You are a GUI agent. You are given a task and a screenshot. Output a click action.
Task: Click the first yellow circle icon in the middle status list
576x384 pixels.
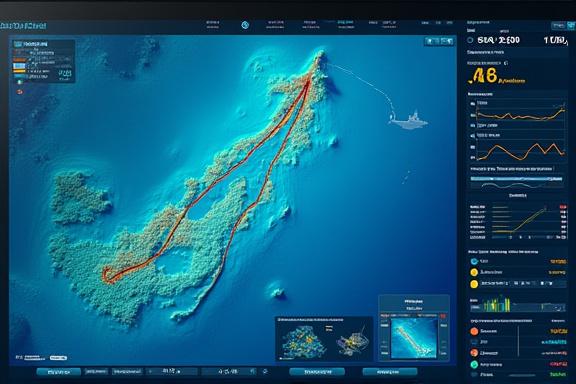pyautogui.click(x=474, y=272)
